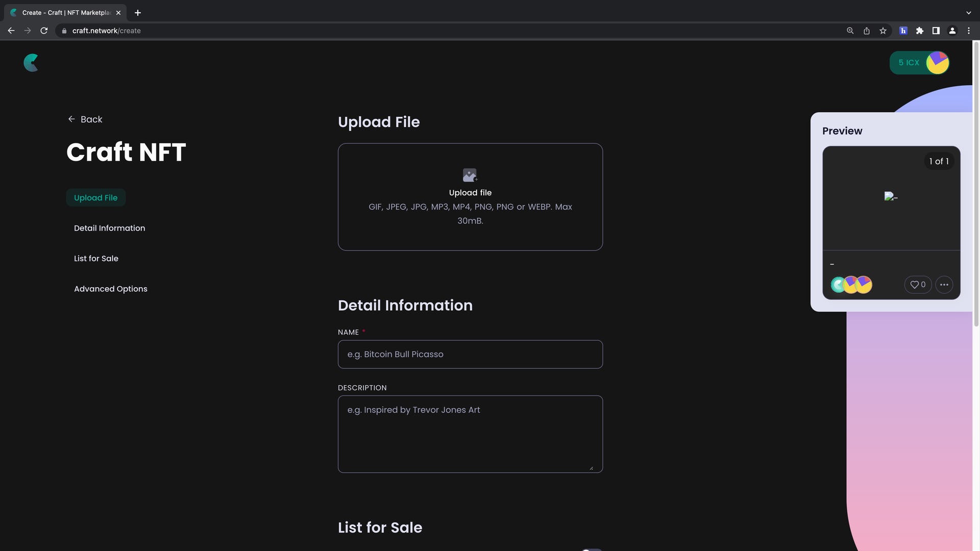Open the browser profile icon
Viewport: 980px width, 551px height.
click(952, 31)
